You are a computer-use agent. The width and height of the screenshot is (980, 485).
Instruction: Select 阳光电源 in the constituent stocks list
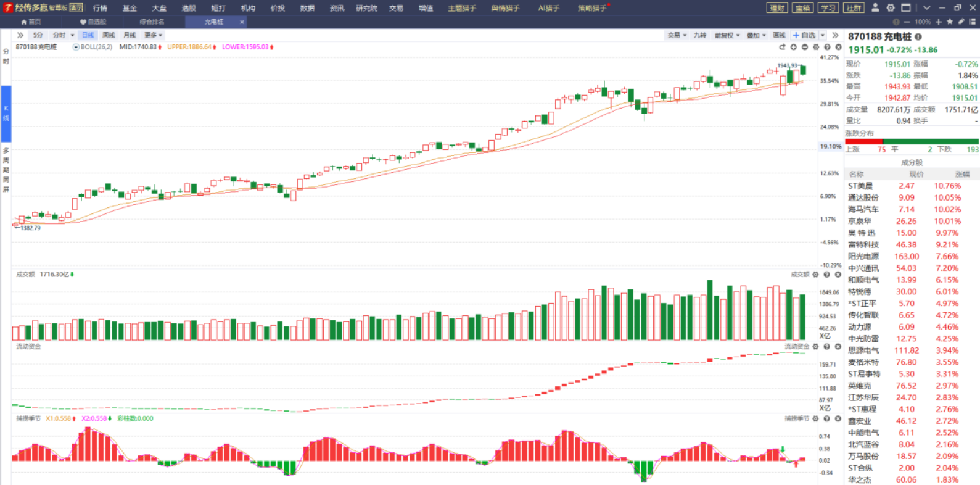(863, 257)
